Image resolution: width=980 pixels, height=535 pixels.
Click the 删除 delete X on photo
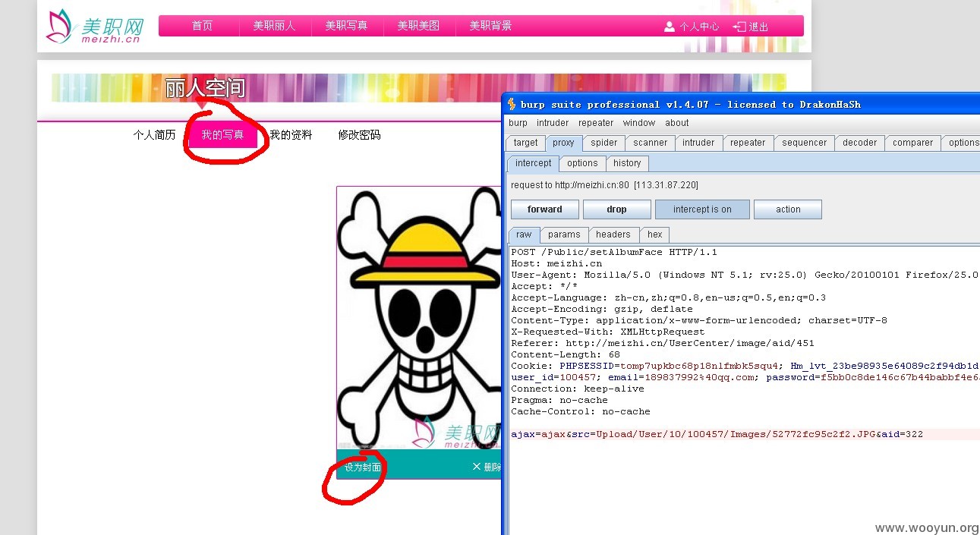[x=476, y=467]
